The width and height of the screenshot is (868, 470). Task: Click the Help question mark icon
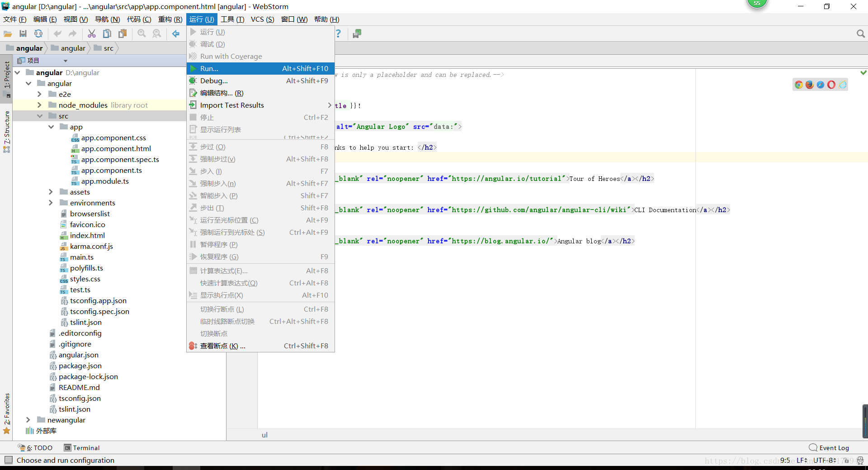pos(338,33)
